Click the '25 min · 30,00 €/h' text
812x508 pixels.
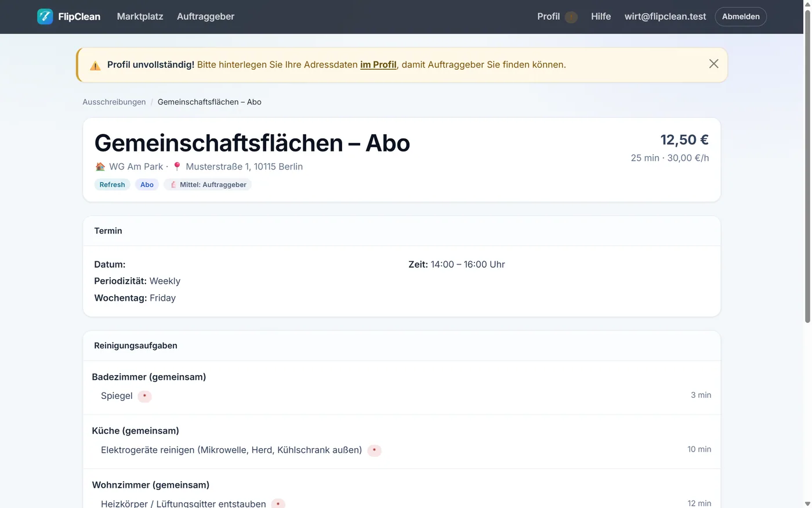(670, 158)
